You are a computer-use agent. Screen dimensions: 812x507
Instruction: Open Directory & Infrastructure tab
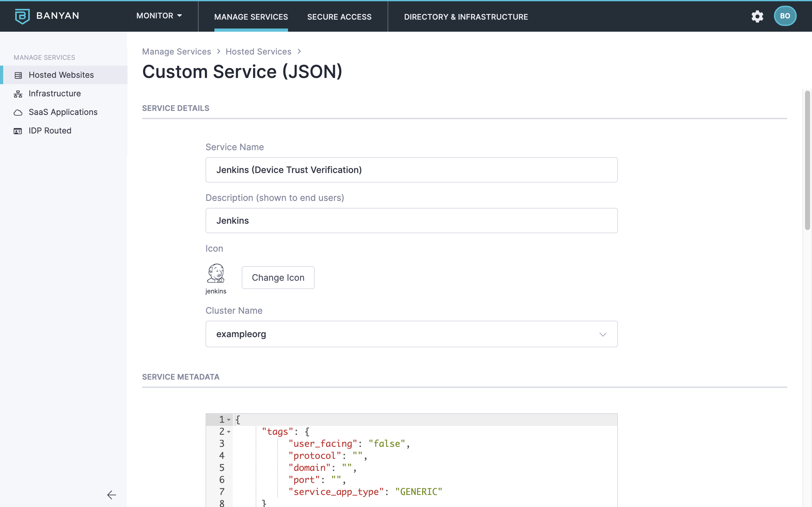point(466,17)
